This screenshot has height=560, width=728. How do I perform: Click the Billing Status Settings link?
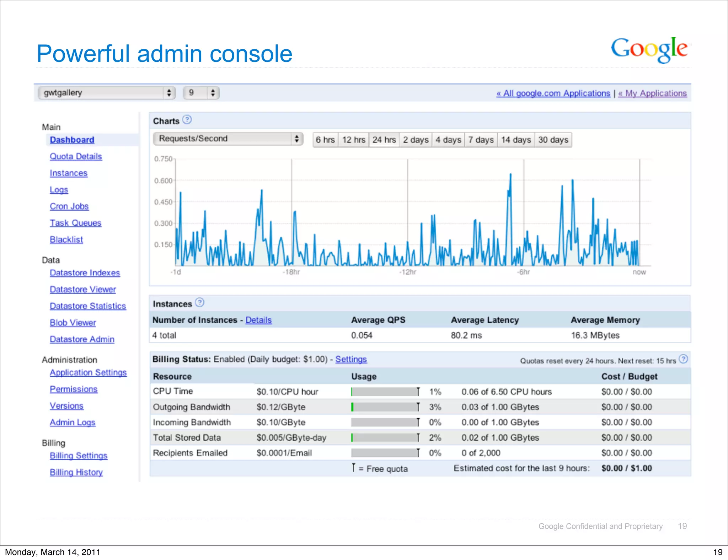click(351, 359)
